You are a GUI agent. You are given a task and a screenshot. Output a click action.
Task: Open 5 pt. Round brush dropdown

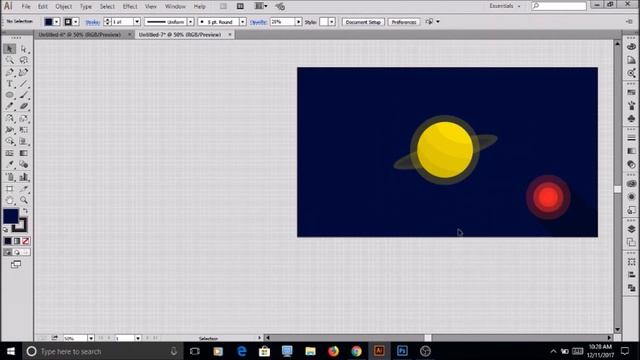pos(243,22)
